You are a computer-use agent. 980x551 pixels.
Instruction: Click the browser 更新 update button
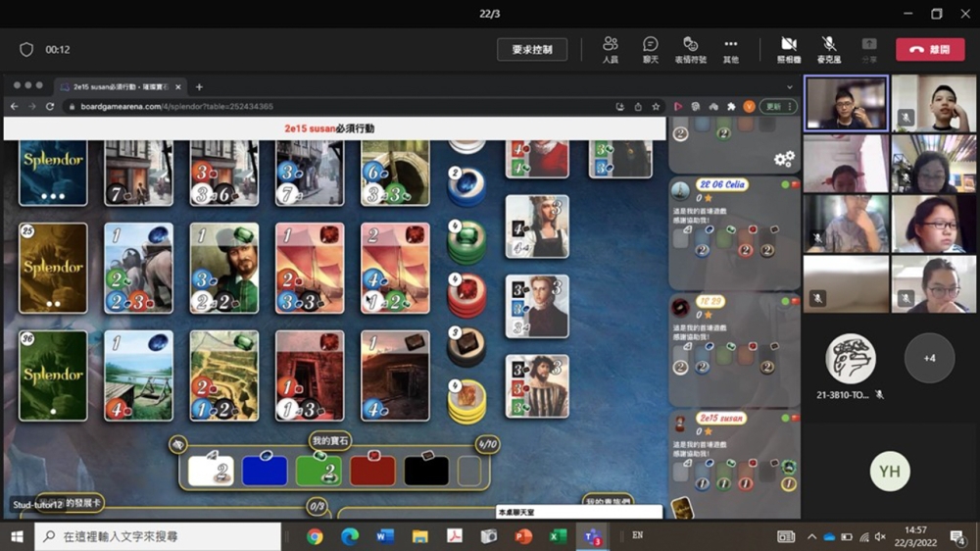pos(778,106)
